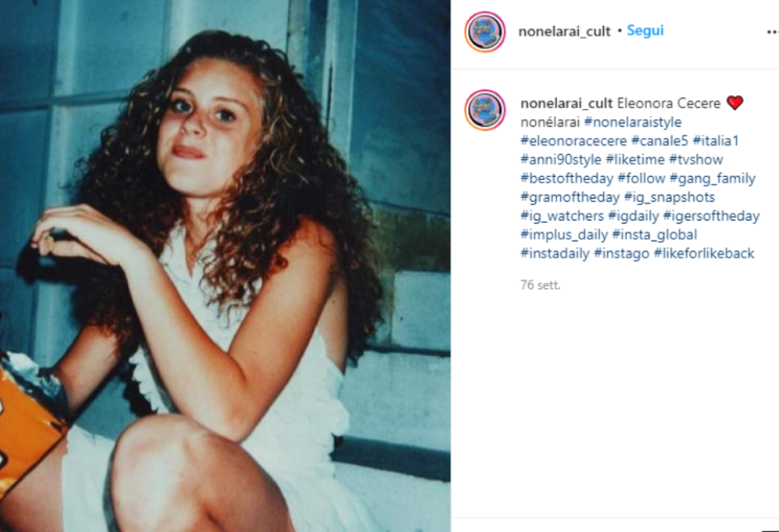
Task: Open the nonelarai_cult header profile avatar
Action: (x=485, y=32)
